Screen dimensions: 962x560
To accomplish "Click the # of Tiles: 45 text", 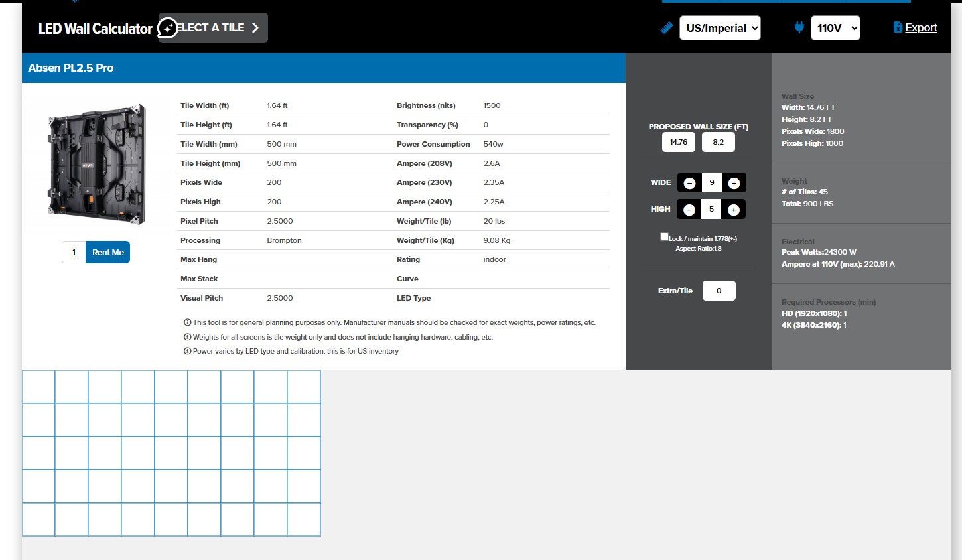I will (x=805, y=192).
